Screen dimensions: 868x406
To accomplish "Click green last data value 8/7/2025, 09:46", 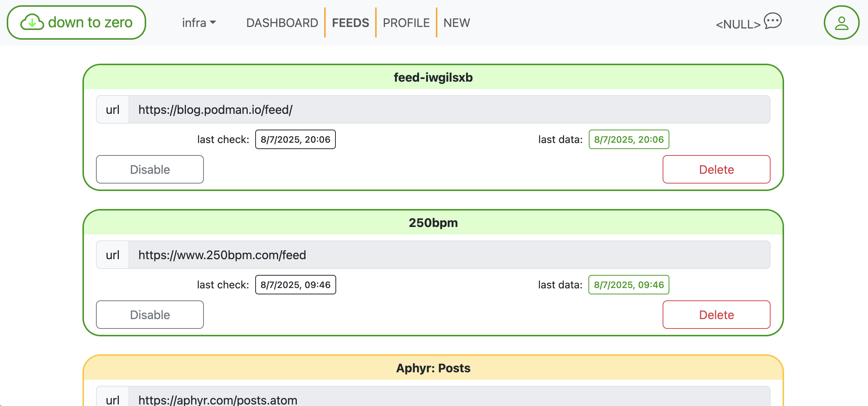I will click(629, 285).
